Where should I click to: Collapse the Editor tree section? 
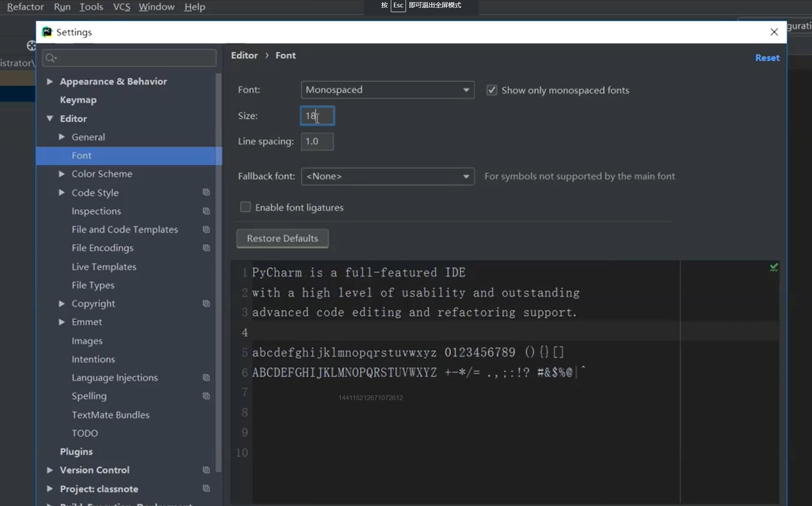[50, 118]
